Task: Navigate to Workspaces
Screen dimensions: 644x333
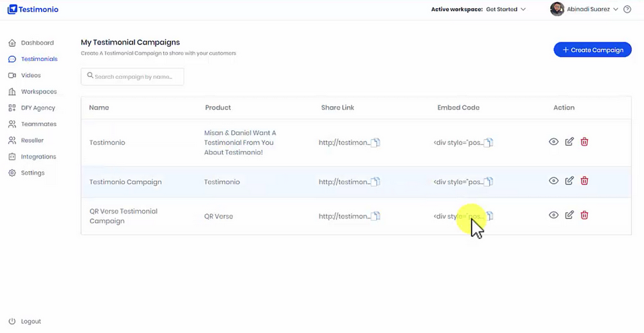Action: 33,92
